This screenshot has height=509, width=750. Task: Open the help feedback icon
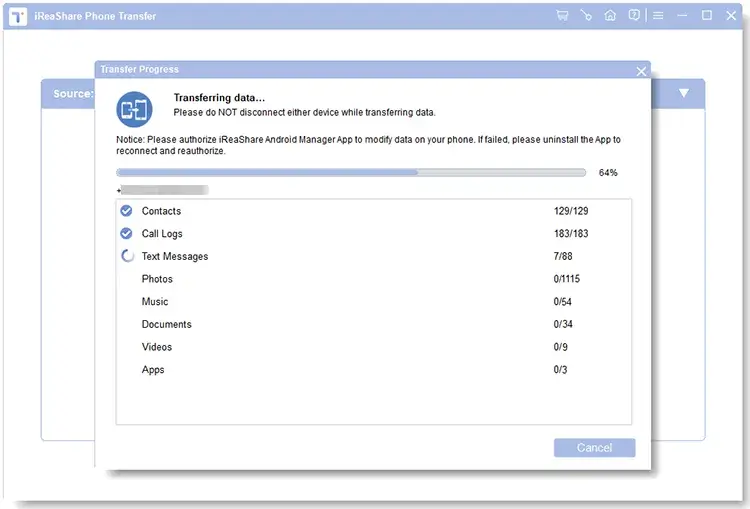tap(634, 16)
